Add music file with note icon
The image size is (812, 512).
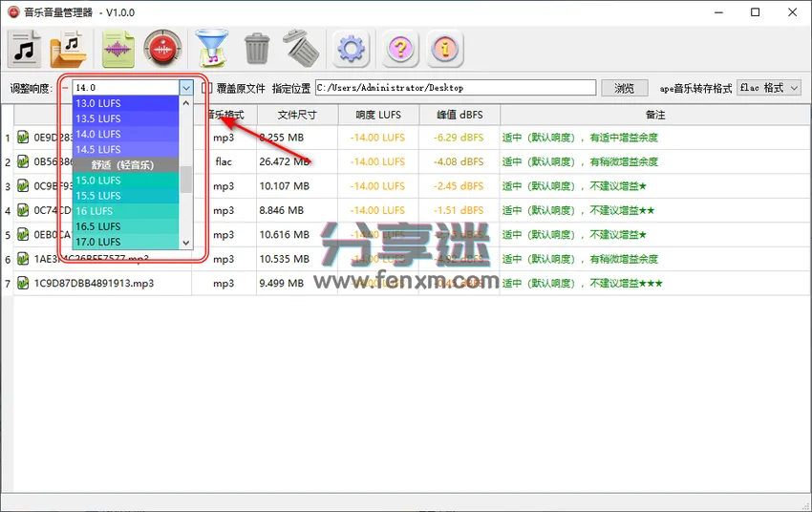point(24,49)
